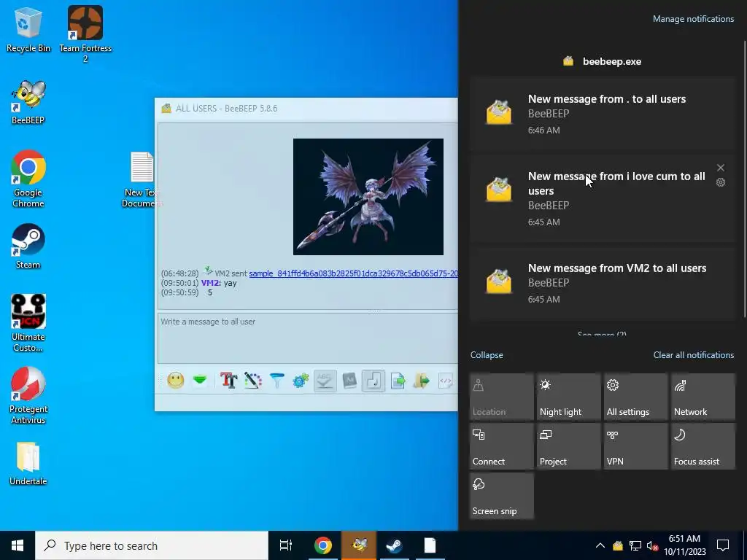This screenshot has width=747, height=560.
Task: Click the BeeBEEP taskbar button
Action: pos(359,545)
